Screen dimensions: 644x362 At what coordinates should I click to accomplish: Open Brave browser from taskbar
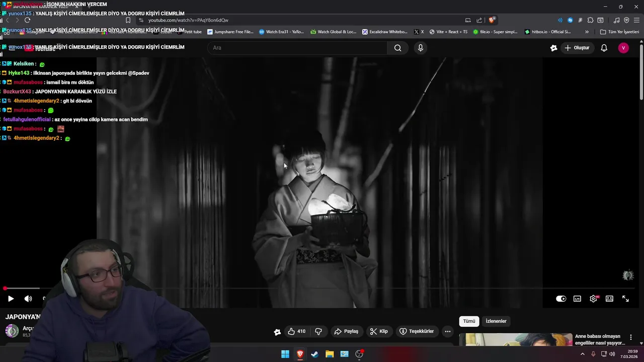point(300,354)
